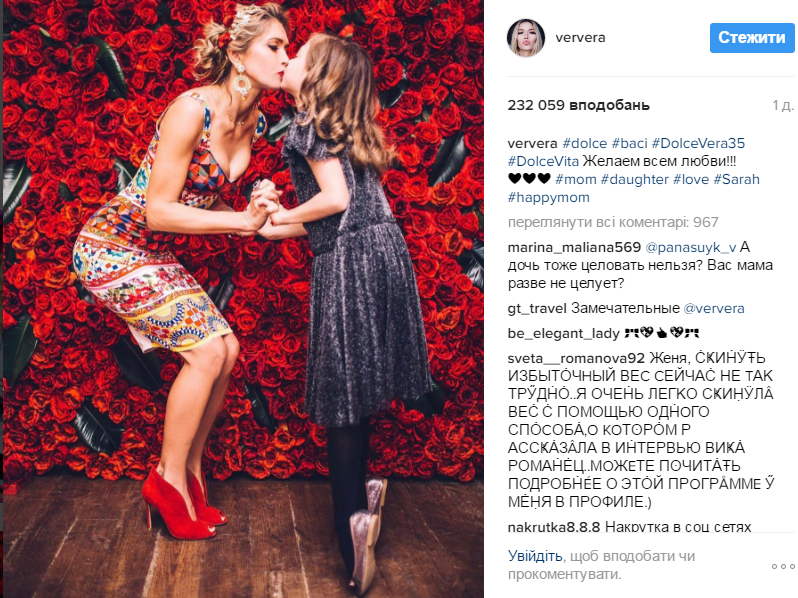Open the #baci hashtag

tap(629, 144)
